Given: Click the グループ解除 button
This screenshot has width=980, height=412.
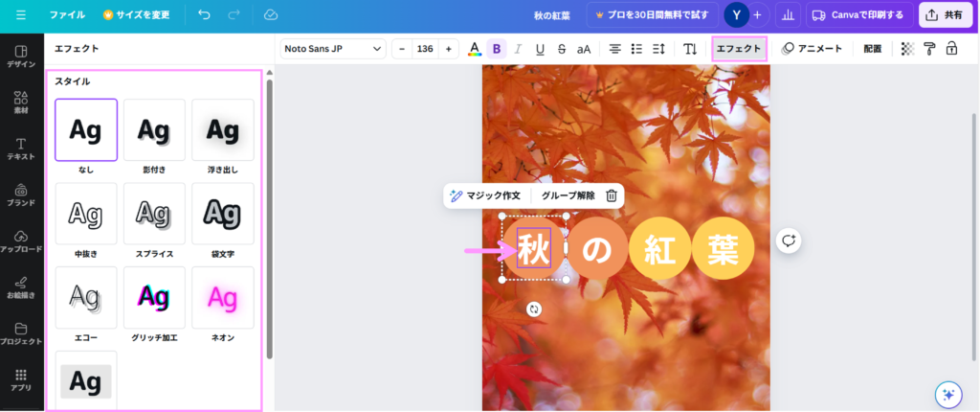Looking at the screenshot, I should (x=568, y=195).
